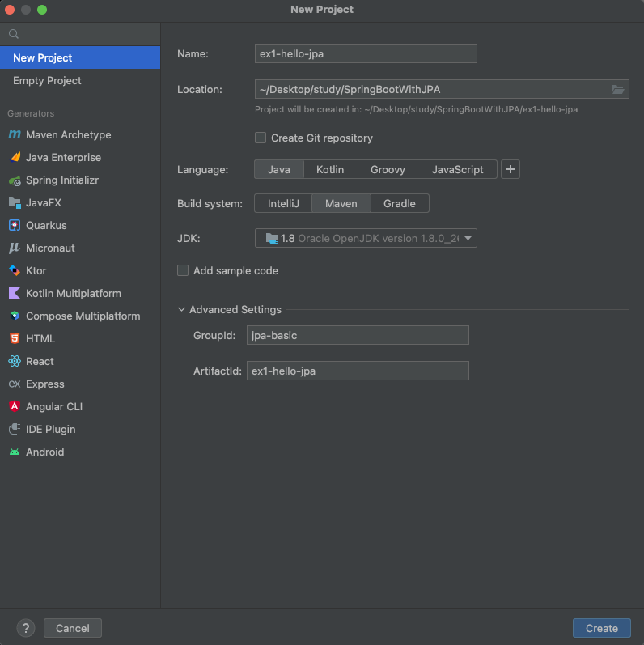Select Java as the language

click(279, 169)
